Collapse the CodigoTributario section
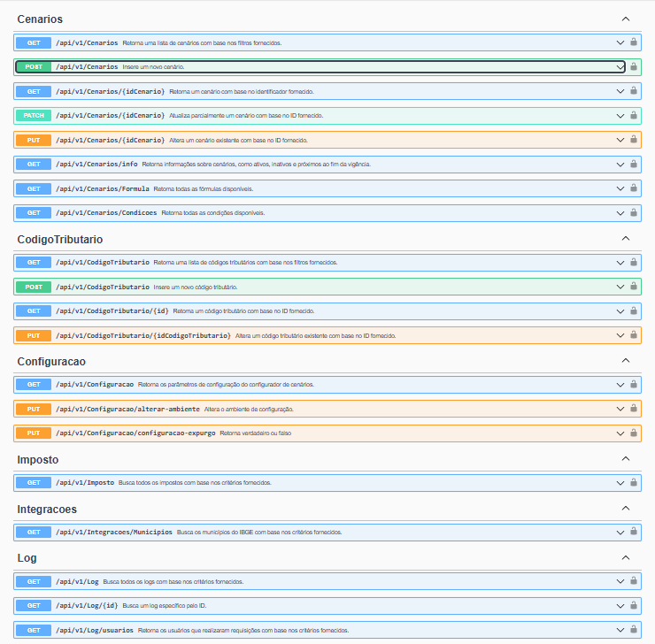 click(626, 239)
